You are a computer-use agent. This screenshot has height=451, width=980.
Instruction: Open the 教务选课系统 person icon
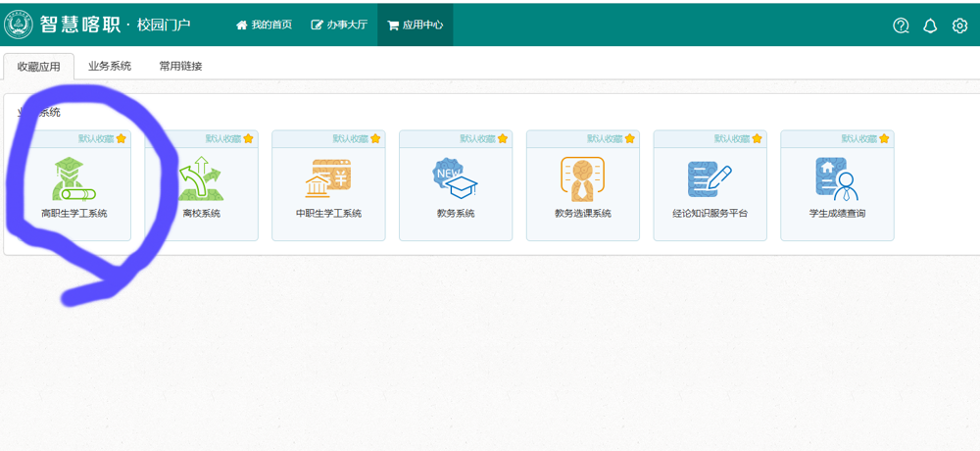(582, 178)
